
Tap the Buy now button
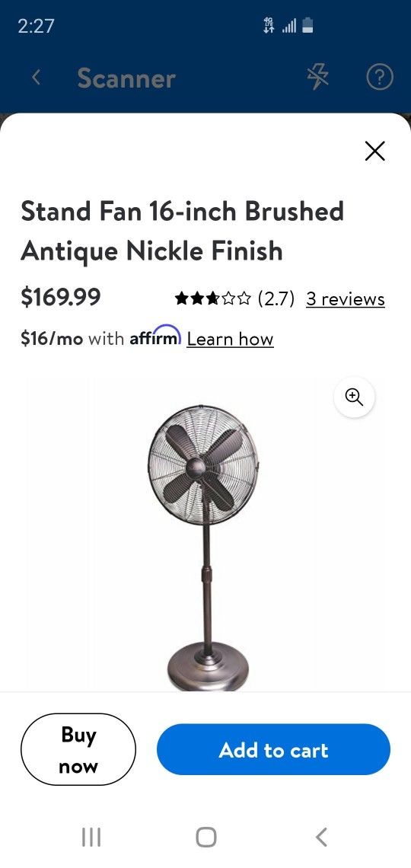point(78,749)
